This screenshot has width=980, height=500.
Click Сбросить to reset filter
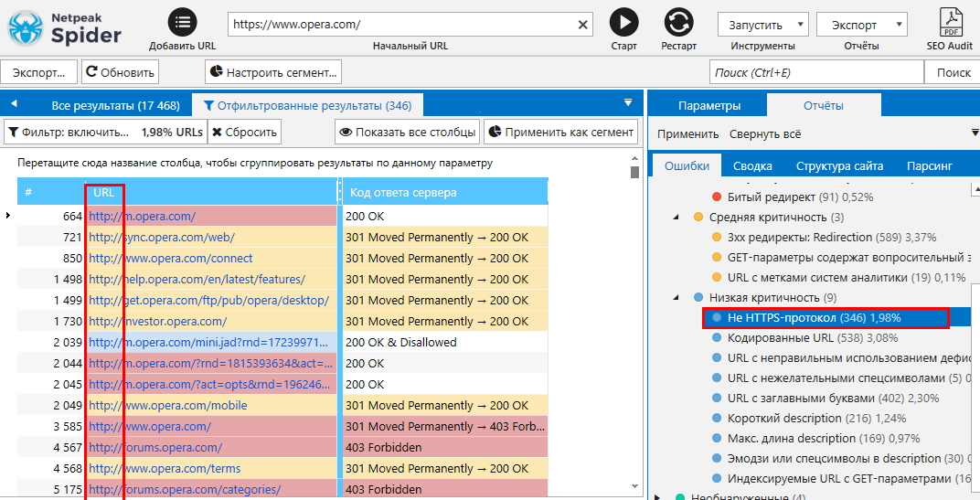pyautogui.click(x=244, y=132)
